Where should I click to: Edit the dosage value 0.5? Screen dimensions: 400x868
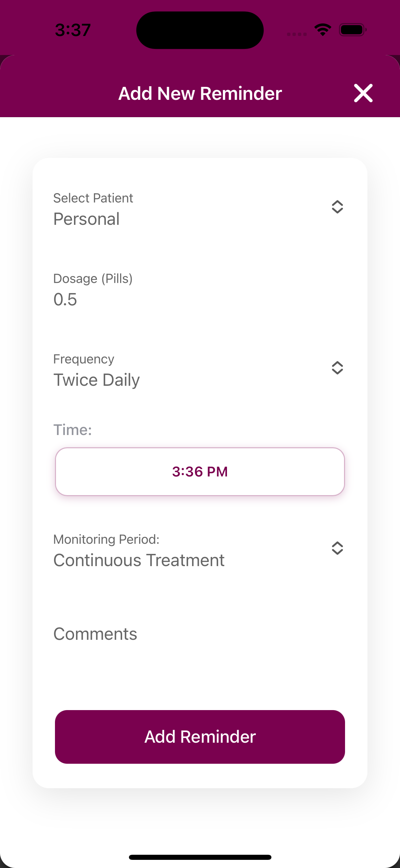coord(65,300)
